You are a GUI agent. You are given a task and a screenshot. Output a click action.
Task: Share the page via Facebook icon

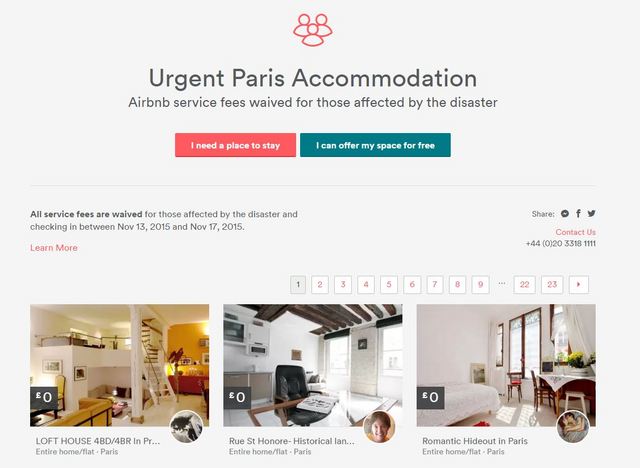point(578,213)
